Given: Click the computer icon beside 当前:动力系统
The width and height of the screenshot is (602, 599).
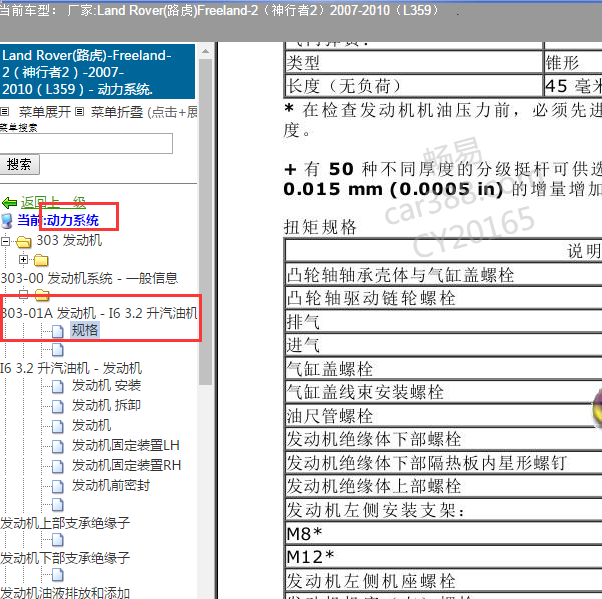Looking at the screenshot, I should (7, 221).
